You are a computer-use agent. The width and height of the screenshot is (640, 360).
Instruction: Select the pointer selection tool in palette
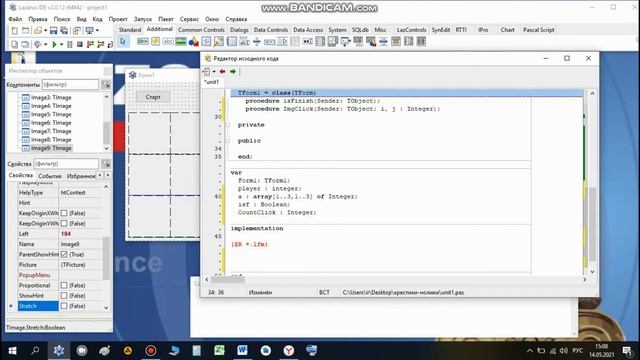click(123, 41)
